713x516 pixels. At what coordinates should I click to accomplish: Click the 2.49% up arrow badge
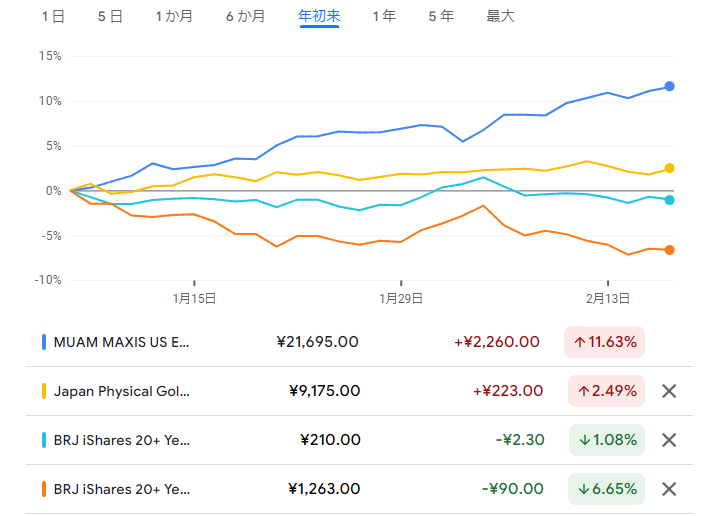pyautogui.click(x=604, y=391)
